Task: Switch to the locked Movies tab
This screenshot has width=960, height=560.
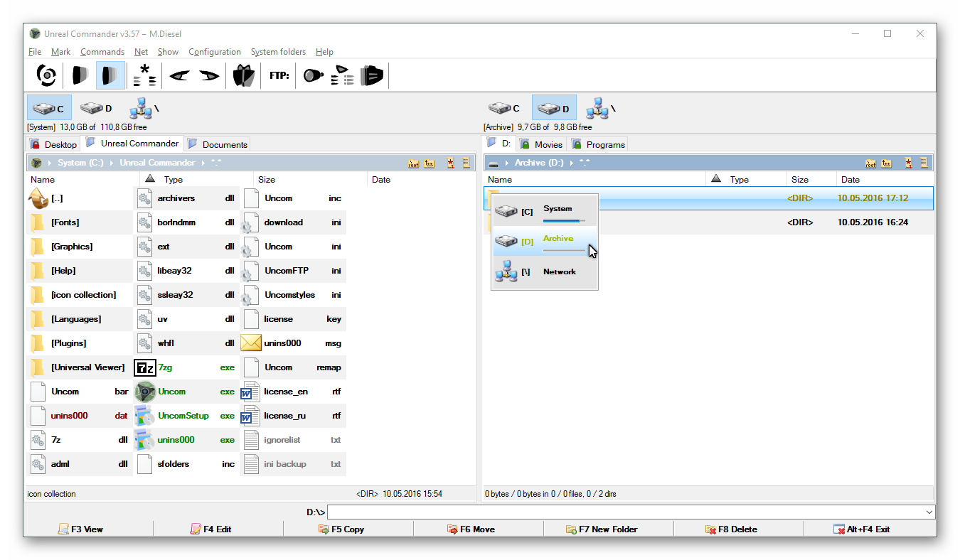Action: coord(541,144)
